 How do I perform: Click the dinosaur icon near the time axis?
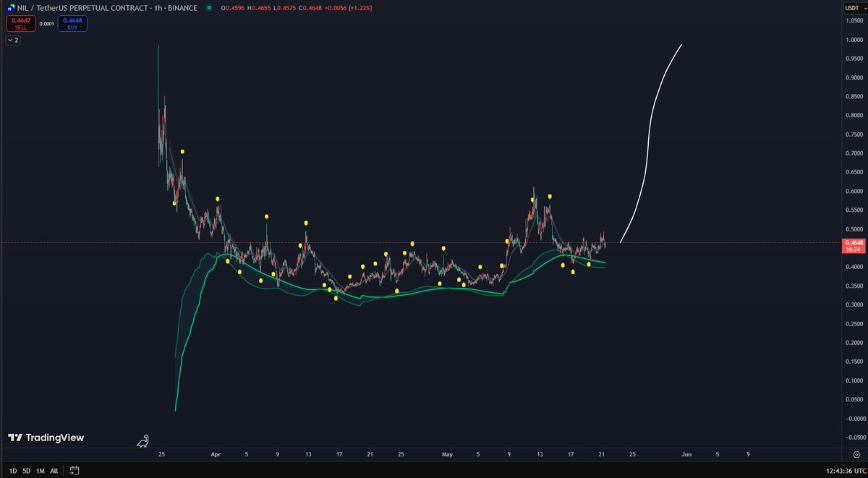pos(144,440)
